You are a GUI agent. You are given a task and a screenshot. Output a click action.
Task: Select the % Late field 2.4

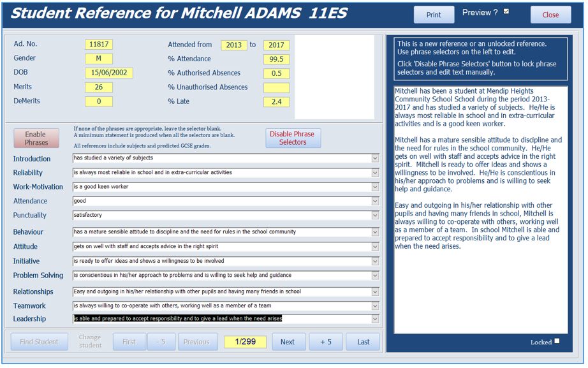pos(276,101)
